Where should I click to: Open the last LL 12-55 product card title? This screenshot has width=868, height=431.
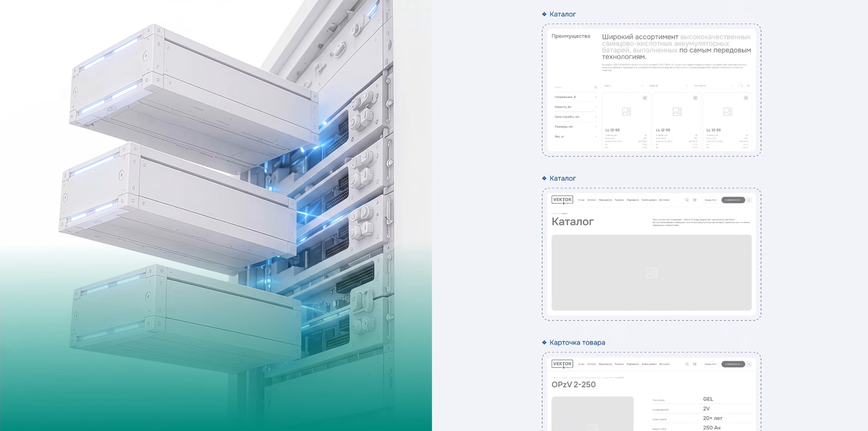coord(713,130)
